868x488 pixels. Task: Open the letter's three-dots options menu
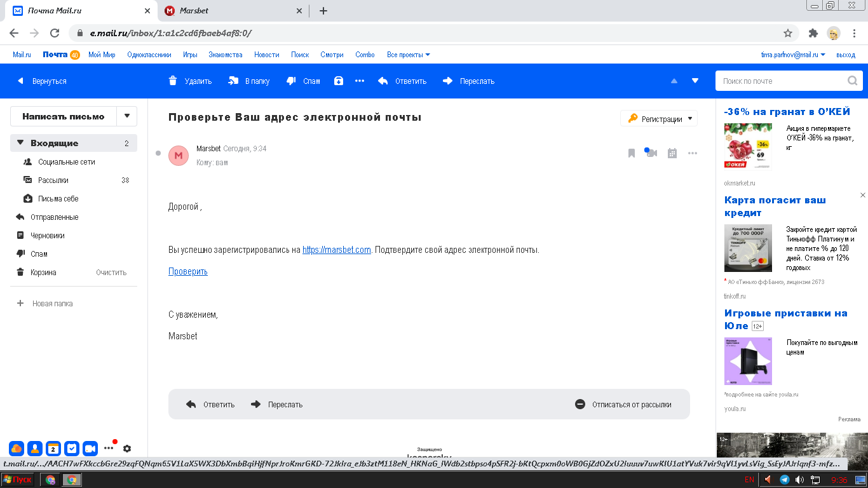[693, 153]
